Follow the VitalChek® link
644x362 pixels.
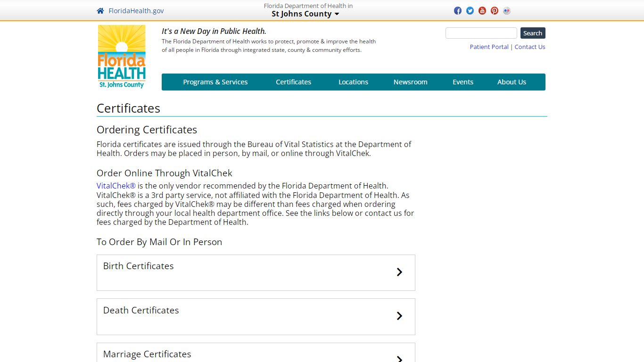116,186
